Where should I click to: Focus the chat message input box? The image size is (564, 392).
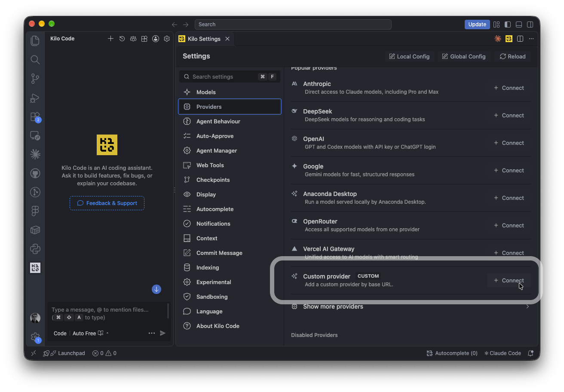pyautogui.click(x=107, y=313)
